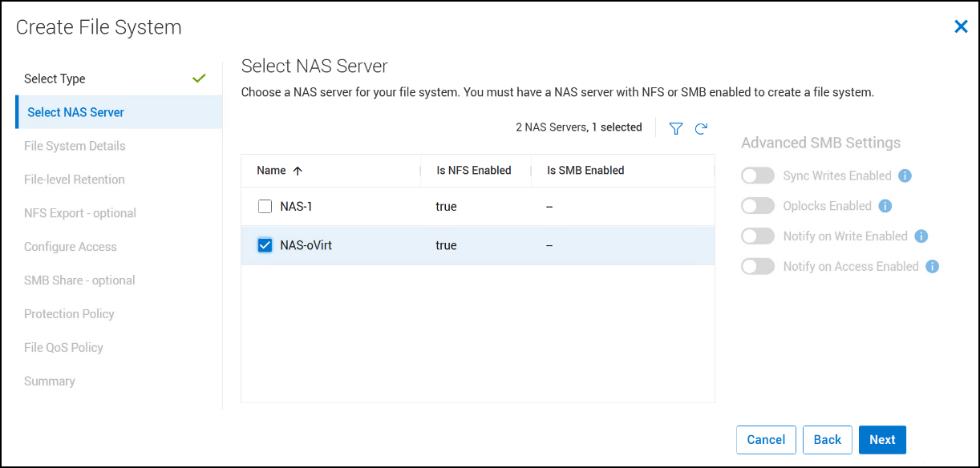Click the Next button
Image resolution: width=980 pixels, height=468 pixels.
tap(882, 440)
